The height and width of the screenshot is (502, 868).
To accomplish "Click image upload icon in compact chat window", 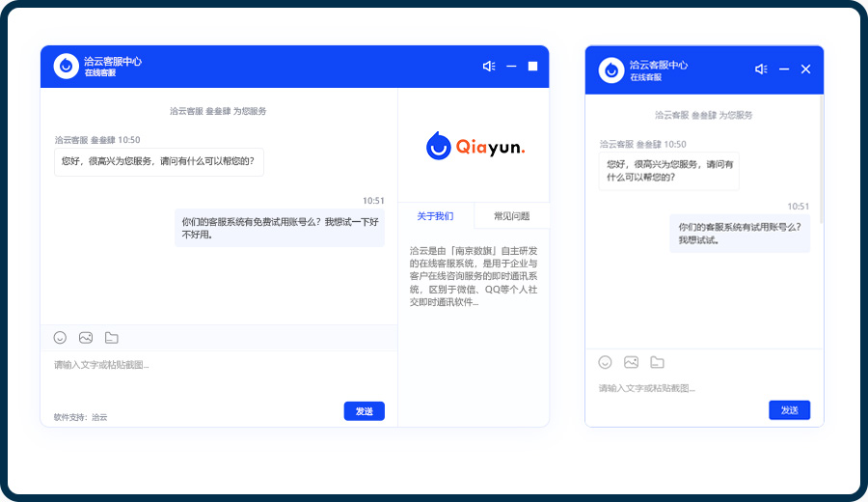I will pyautogui.click(x=631, y=362).
